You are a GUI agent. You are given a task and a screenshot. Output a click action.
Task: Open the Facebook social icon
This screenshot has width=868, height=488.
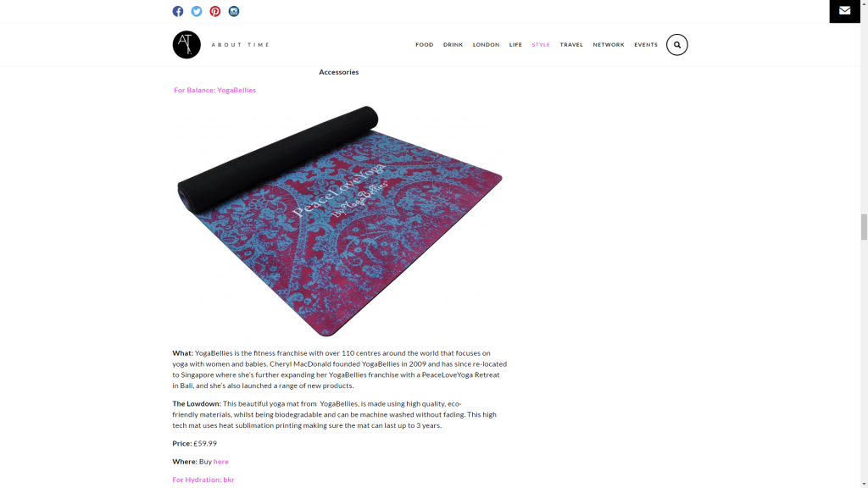point(178,11)
